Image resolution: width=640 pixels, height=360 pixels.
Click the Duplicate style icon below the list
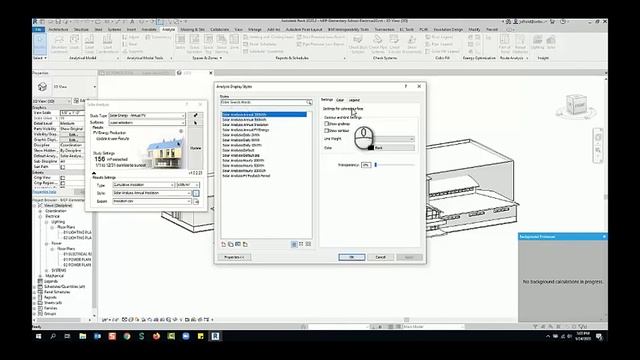pyautogui.click(x=231, y=244)
